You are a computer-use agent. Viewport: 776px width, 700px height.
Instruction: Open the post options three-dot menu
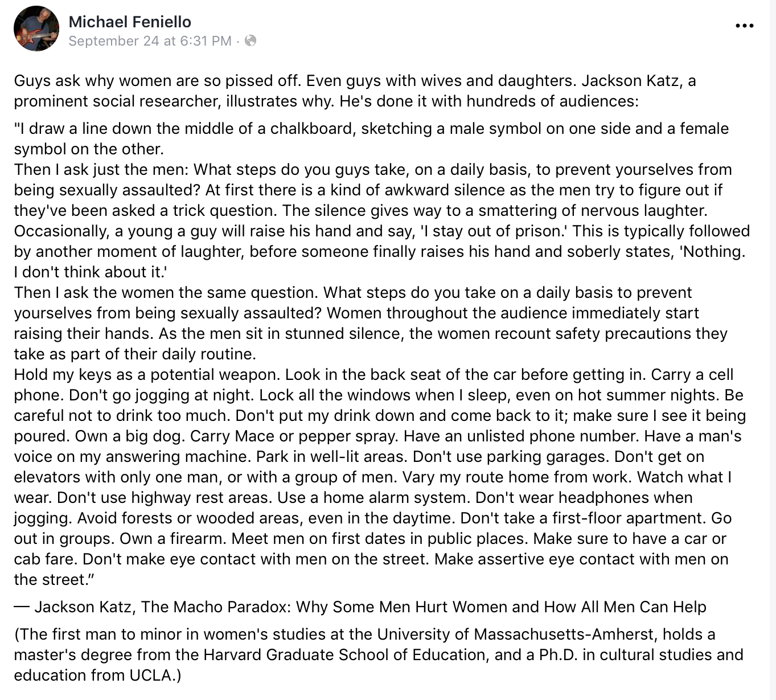(x=745, y=26)
